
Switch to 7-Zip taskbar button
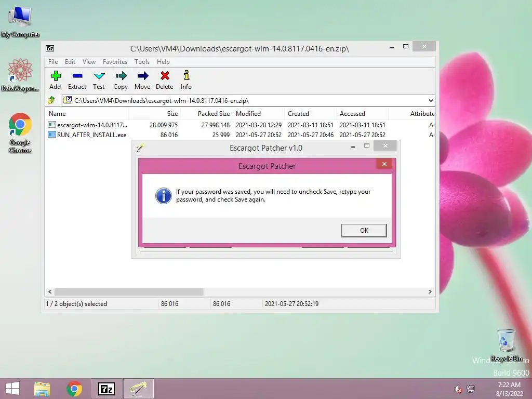point(106,389)
